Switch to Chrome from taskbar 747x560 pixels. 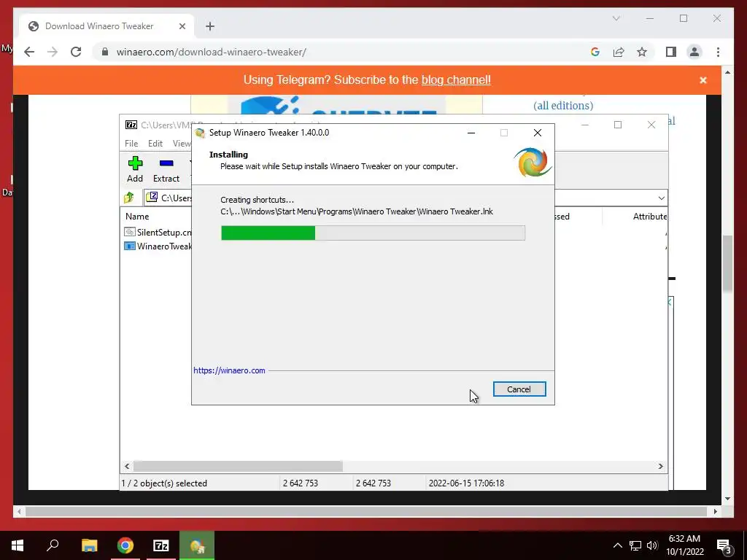[x=125, y=545]
